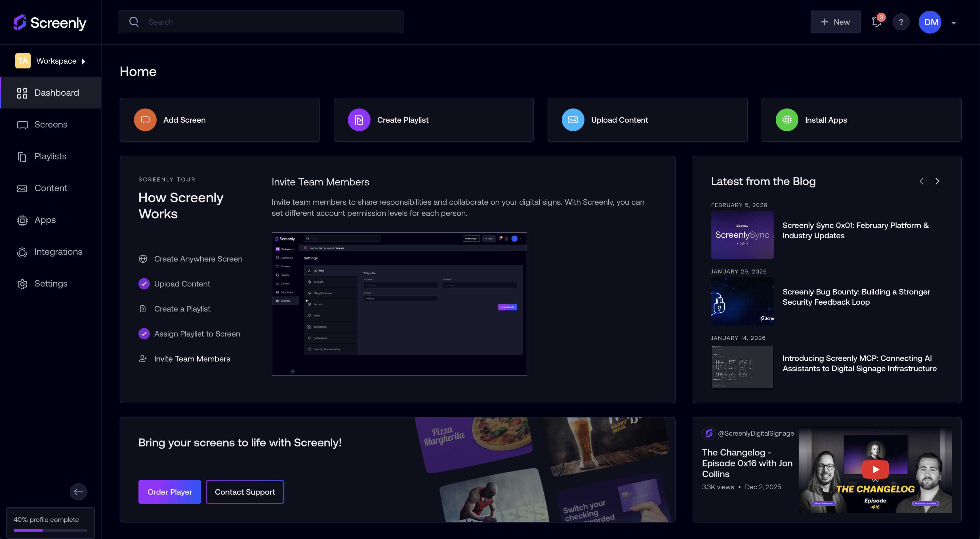Expand the Workspace switcher arrow

[x=84, y=61]
